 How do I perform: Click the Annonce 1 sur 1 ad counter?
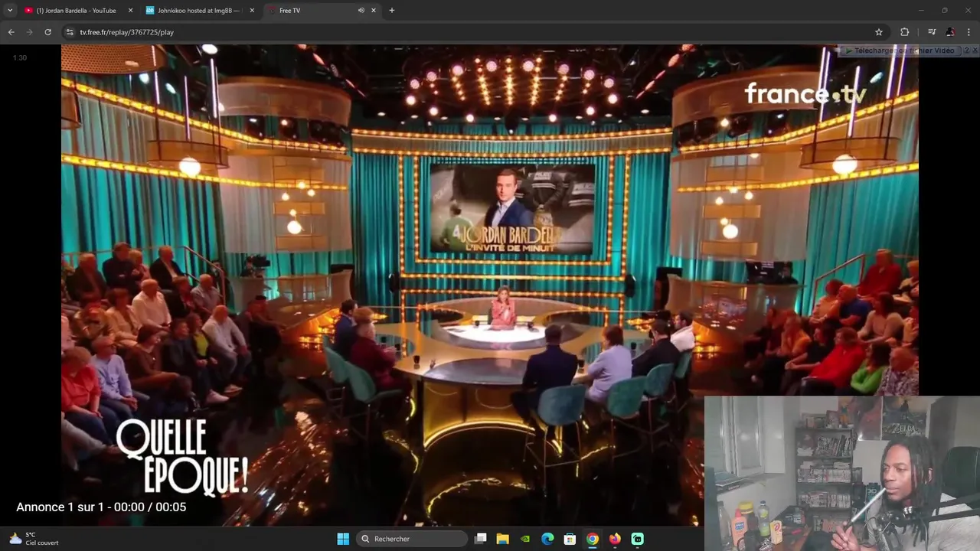pyautogui.click(x=101, y=507)
